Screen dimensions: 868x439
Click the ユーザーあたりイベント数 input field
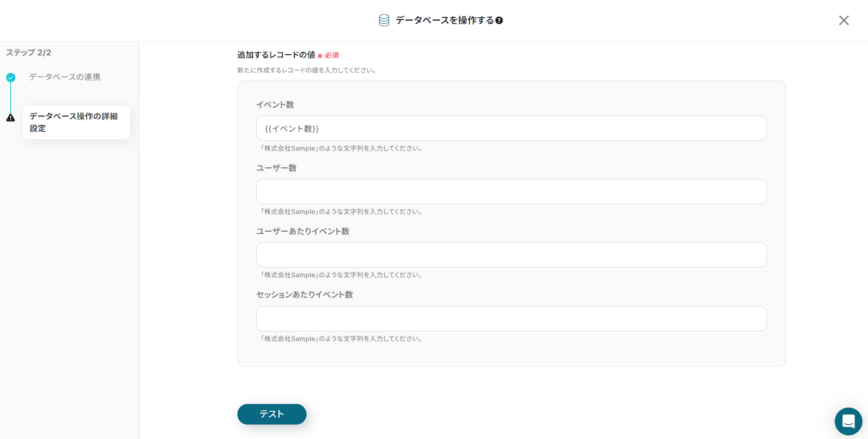(511, 255)
